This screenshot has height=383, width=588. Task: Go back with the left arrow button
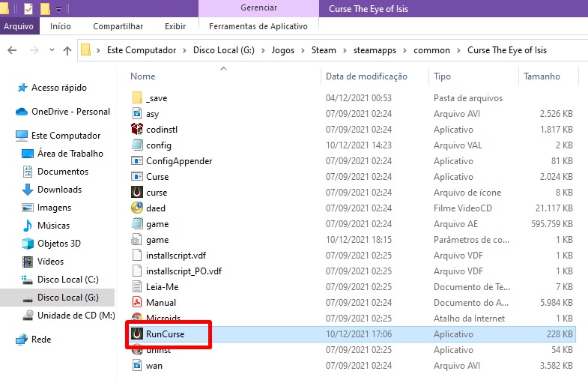12,50
